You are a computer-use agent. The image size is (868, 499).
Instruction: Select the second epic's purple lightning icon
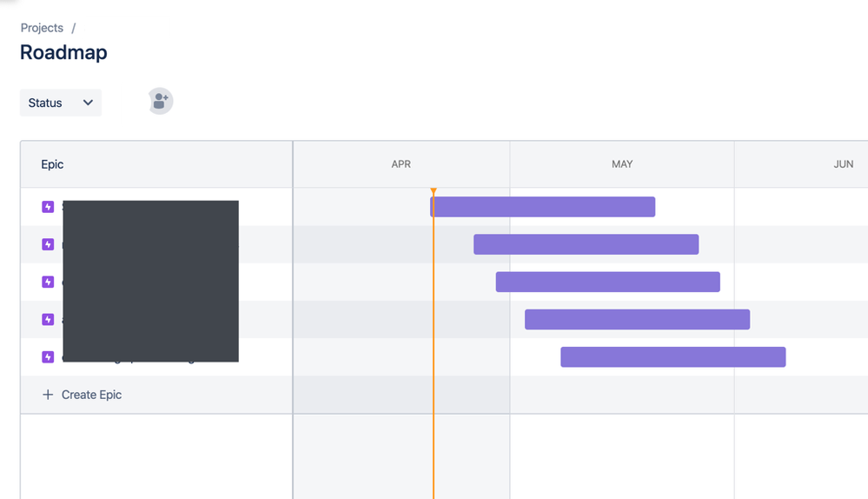coord(48,244)
